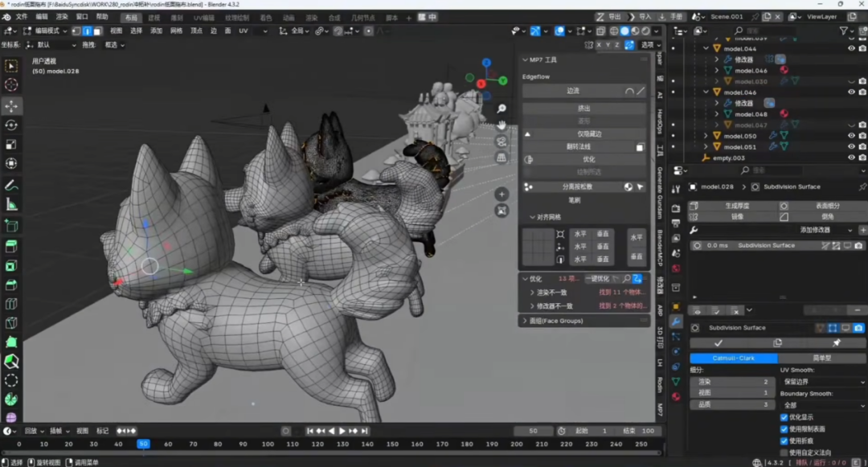This screenshot has height=467, width=868.
Task: Duplicate the Subdivision Surface modifier
Action: (x=777, y=343)
